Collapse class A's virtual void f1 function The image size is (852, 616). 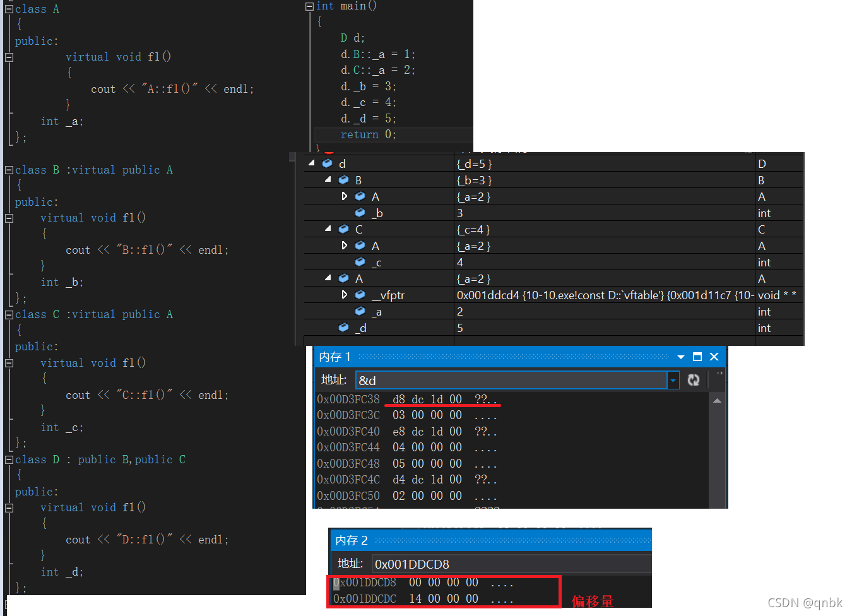point(9,57)
